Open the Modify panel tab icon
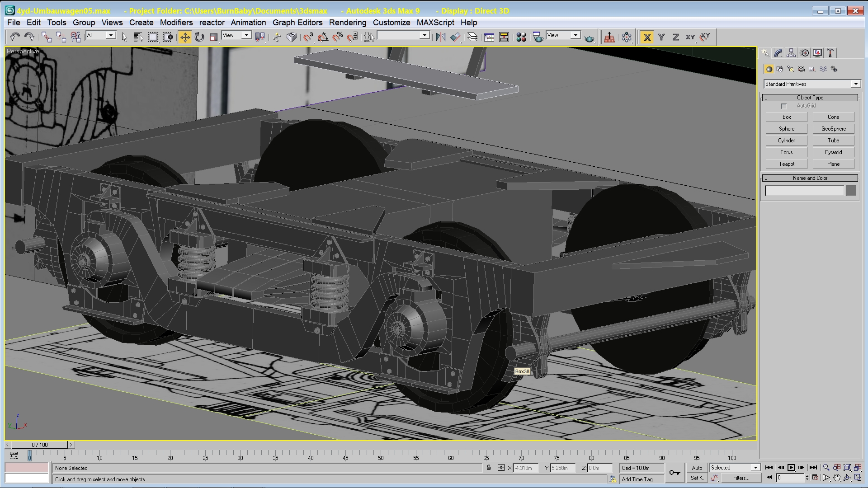This screenshot has height=488, width=868. 778,53
